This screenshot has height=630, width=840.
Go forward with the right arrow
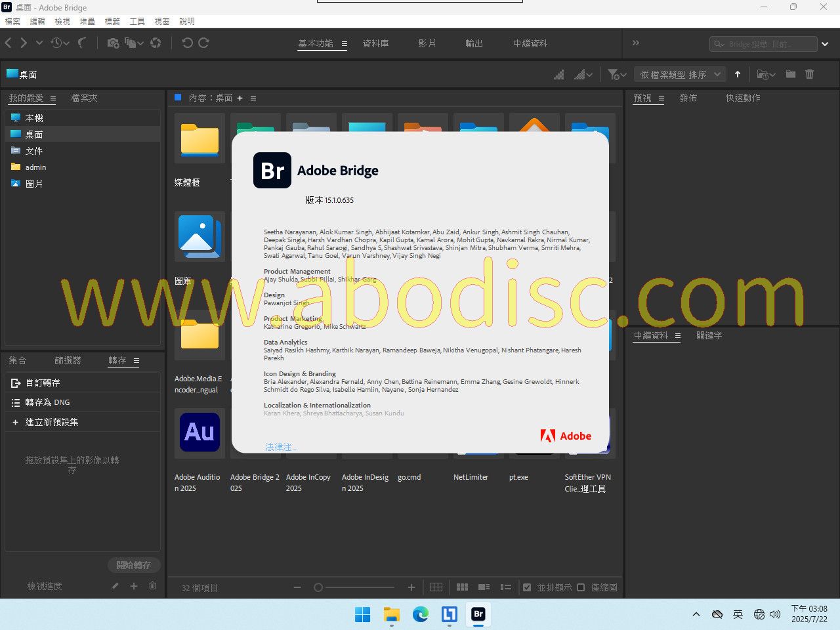coord(24,43)
